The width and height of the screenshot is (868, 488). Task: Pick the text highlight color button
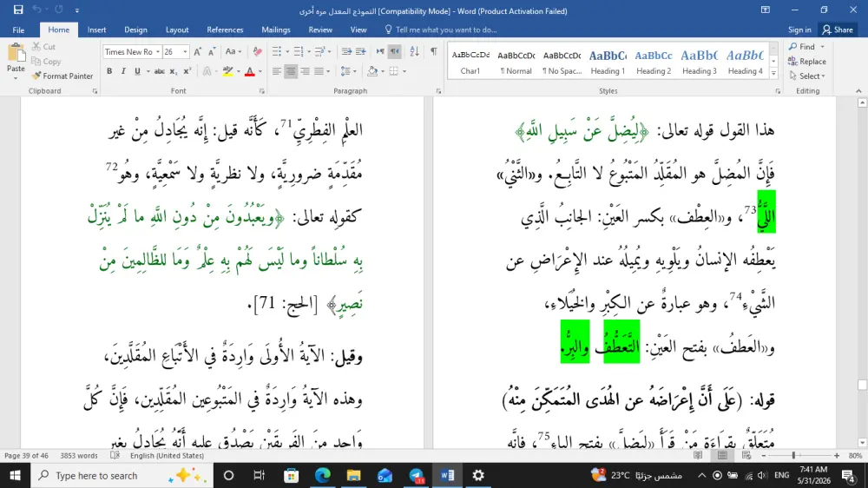(x=227, y=71)
